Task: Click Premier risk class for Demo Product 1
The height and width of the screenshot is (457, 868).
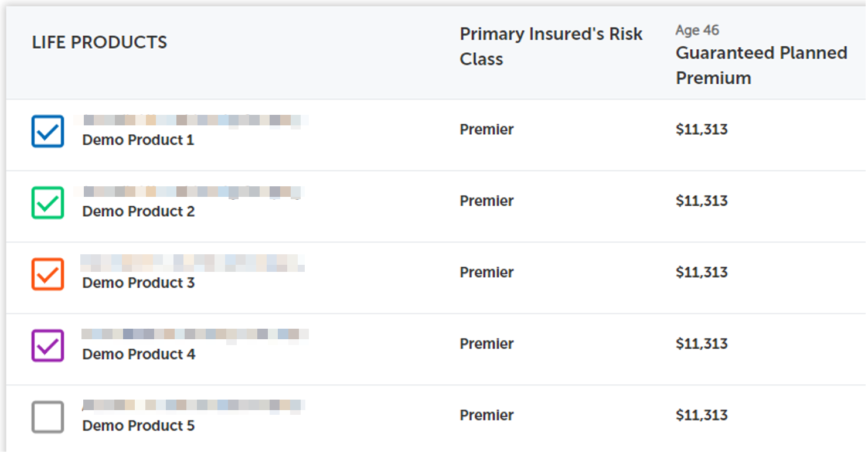Action: click(486, 129)
